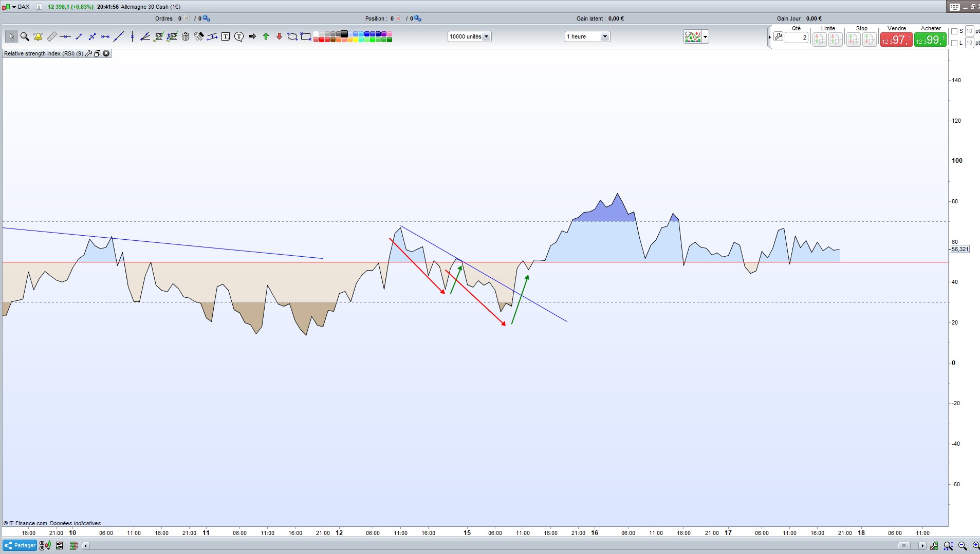
Task: Click the S points input field
Action: pyautogui.click(x=969, y=31)
